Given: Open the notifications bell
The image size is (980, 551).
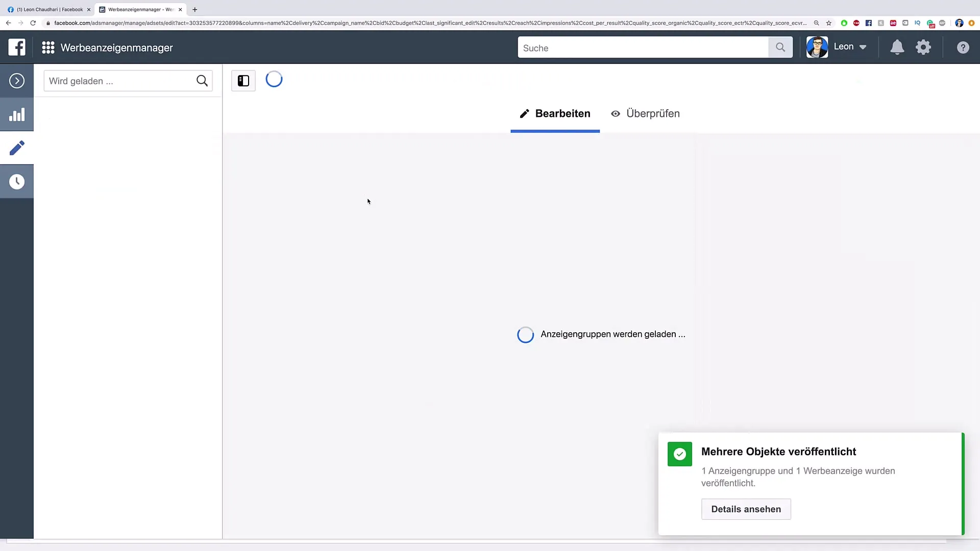Looking at the screenshot, I should [897, 47].
